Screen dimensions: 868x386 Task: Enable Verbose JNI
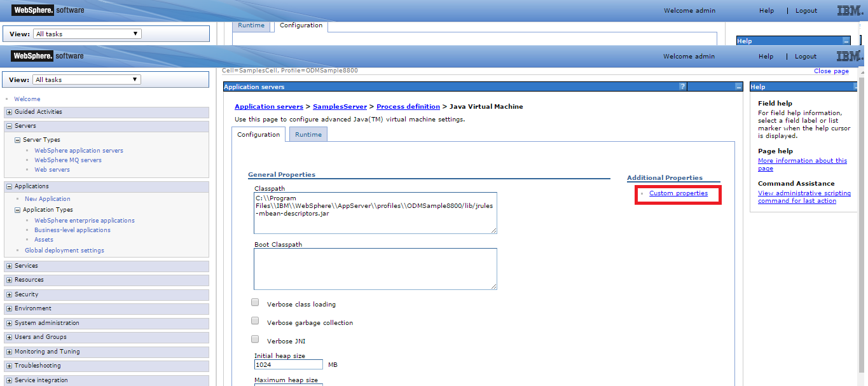tap(255, 339)
